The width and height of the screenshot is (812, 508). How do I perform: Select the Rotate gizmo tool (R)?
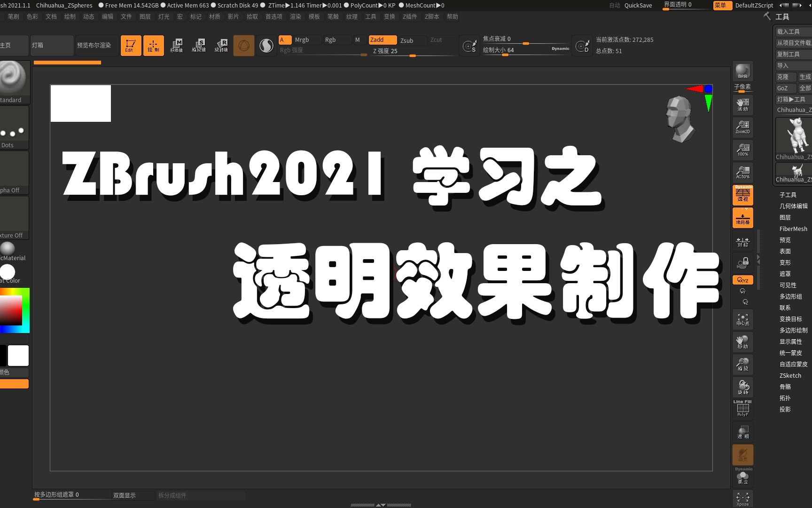pos(221,46)
